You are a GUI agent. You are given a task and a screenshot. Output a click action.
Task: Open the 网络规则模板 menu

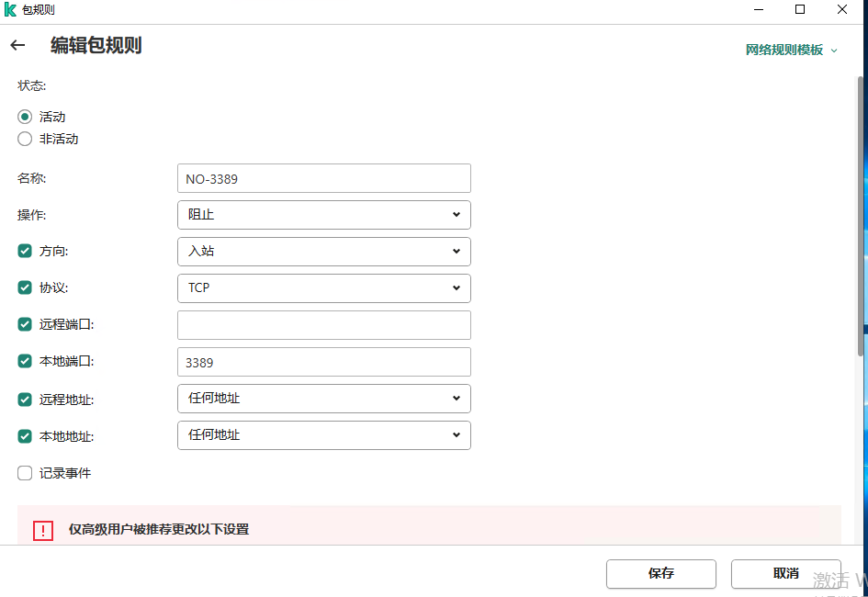[x=791, y=51]
